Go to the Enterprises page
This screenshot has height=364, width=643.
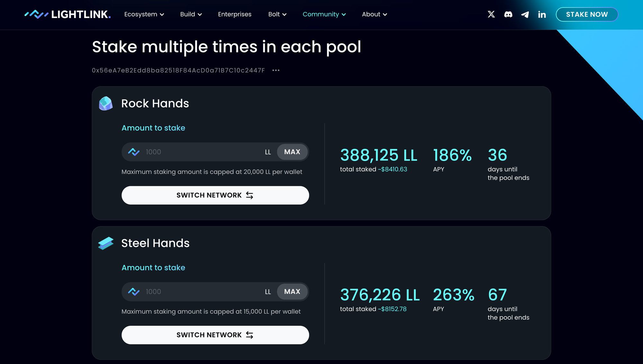pos(235,14)
